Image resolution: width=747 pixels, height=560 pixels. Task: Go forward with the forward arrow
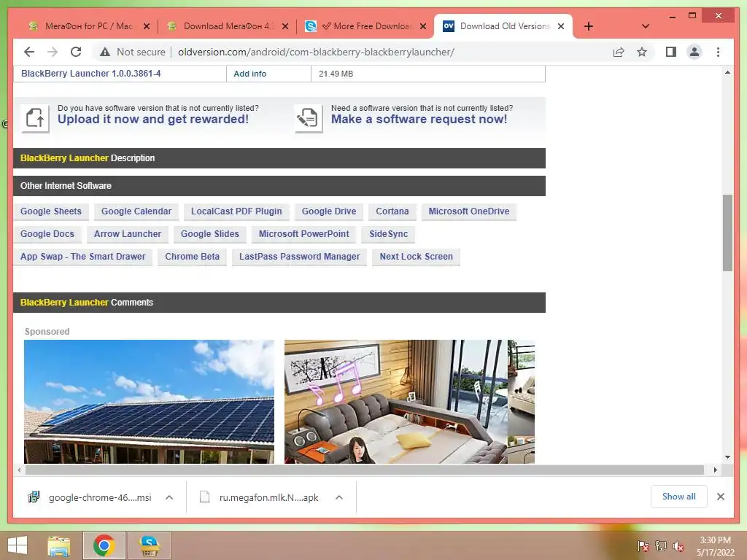click(53, 52)
